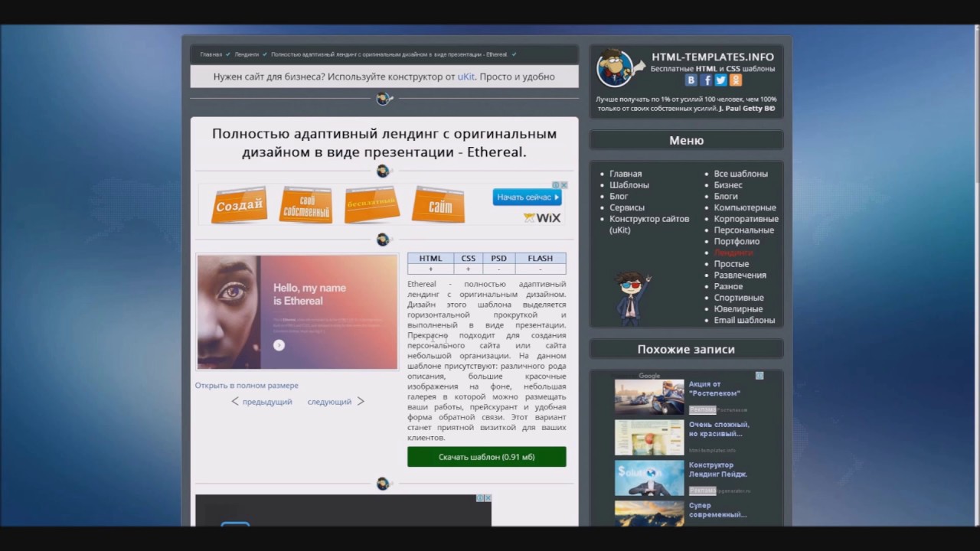Open 'Email шаблоны' category
The height and width of the screenshot is (551, 980).
pos(744,320)
